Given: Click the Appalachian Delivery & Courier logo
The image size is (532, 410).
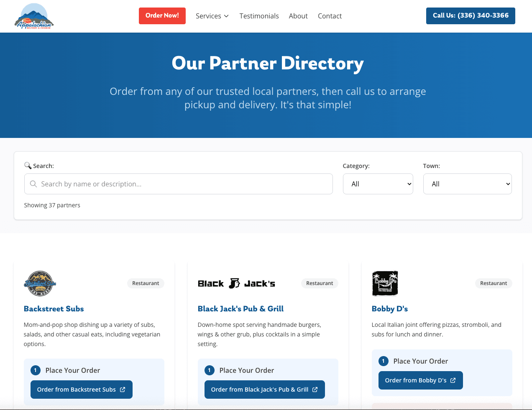Looking at the screenshot, I should point(34,16).
